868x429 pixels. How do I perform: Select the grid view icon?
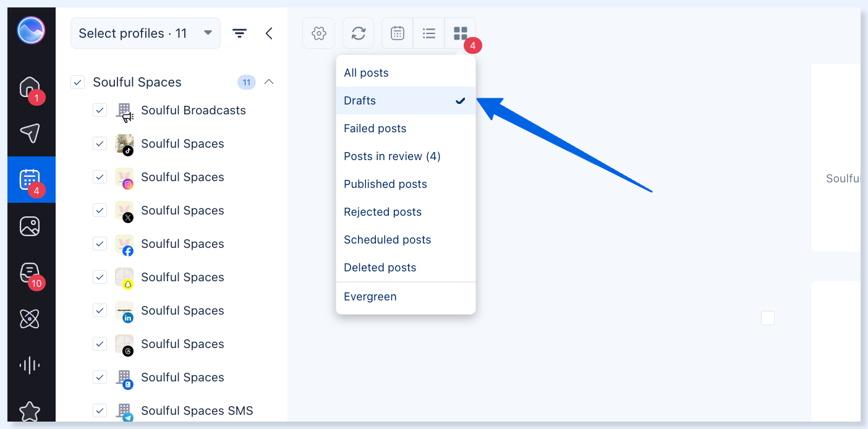461,33
